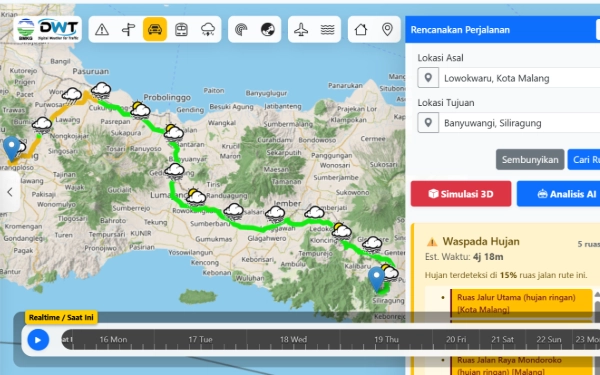Click the sea waves toolbar icon
The width and height of the screenshot is (600, 375).
point(328,29)
